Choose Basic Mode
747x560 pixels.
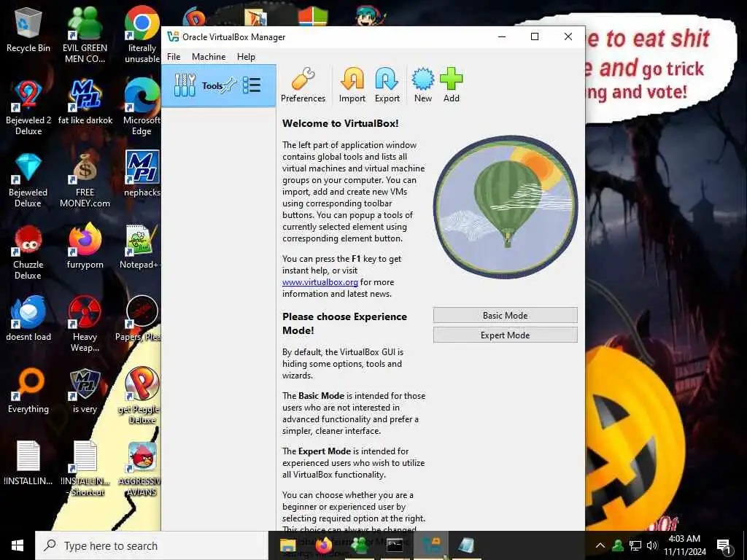(505, 315)
